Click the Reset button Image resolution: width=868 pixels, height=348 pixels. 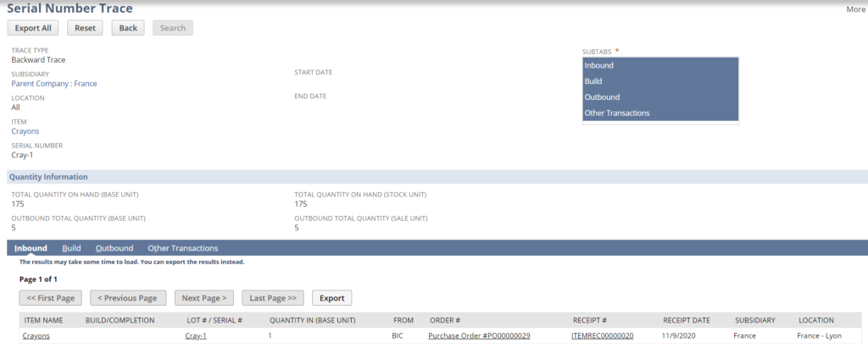point(86,28)
